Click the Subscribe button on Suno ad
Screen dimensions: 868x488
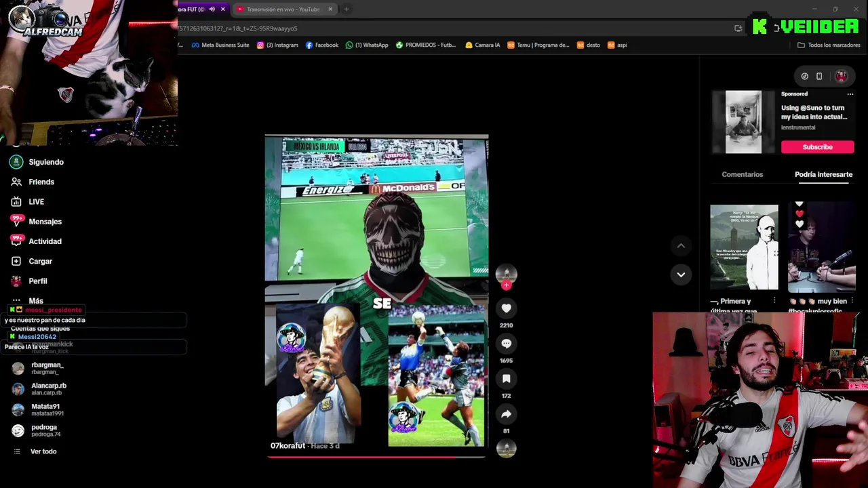point(817,147)
